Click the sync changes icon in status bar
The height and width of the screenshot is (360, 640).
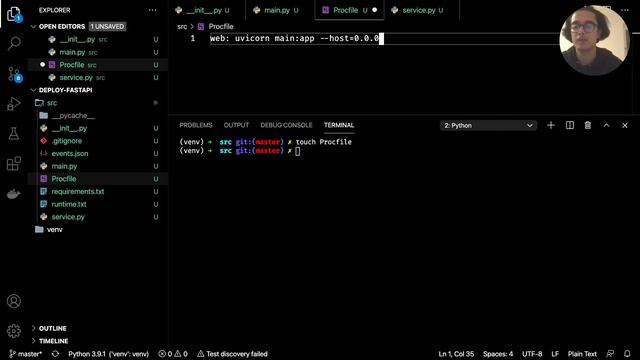pyautogui.click(x=56, y=354)
